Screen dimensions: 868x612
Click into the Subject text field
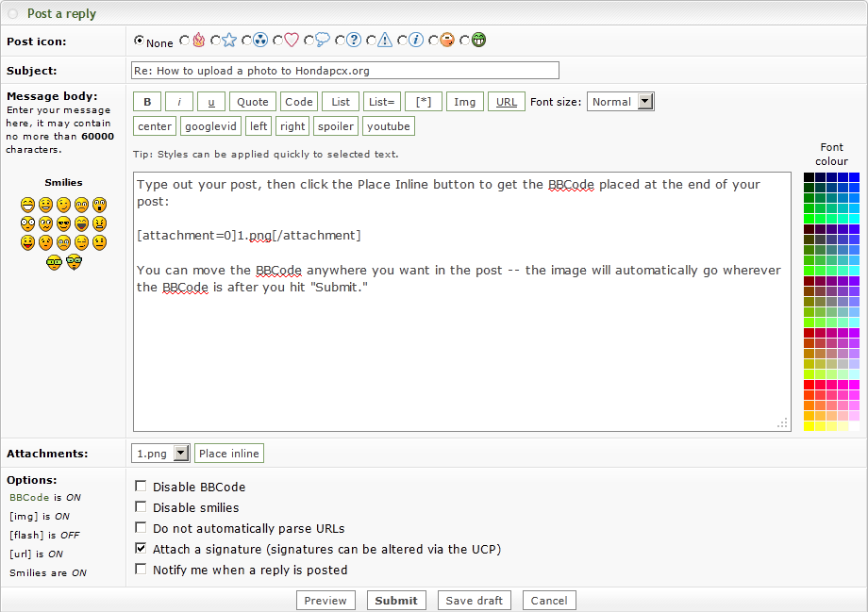344,71
